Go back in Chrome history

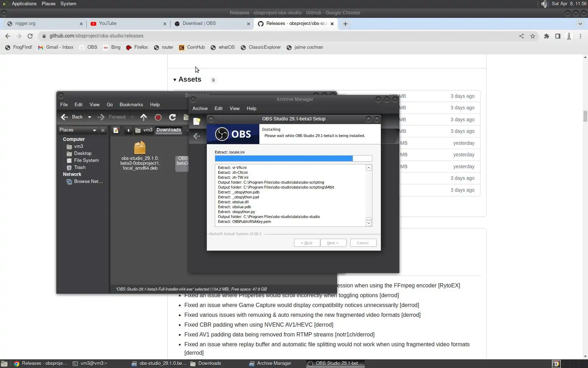pos(8,36)
